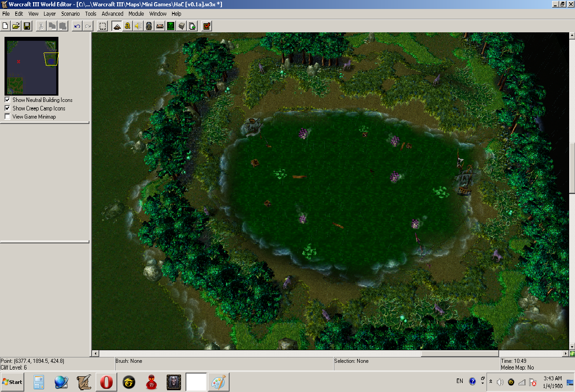Click the New Map toolbar icon

[6, 26]
